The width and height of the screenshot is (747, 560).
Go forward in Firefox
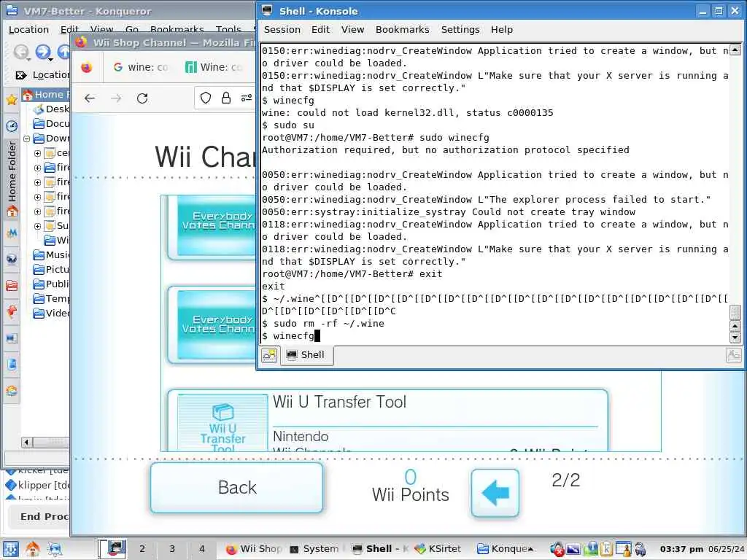pos(116,98)
